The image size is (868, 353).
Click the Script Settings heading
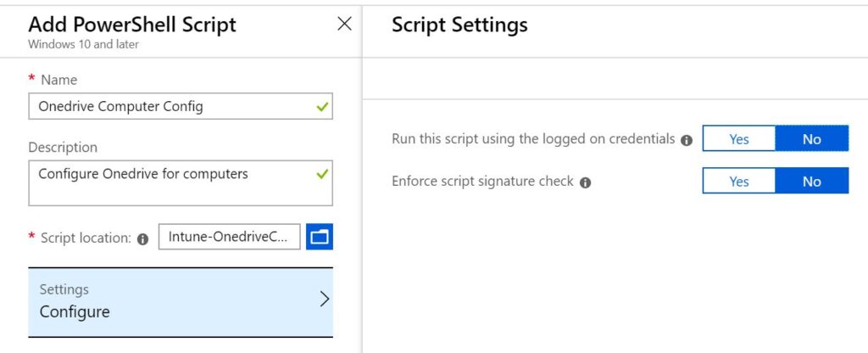[459, 25]
